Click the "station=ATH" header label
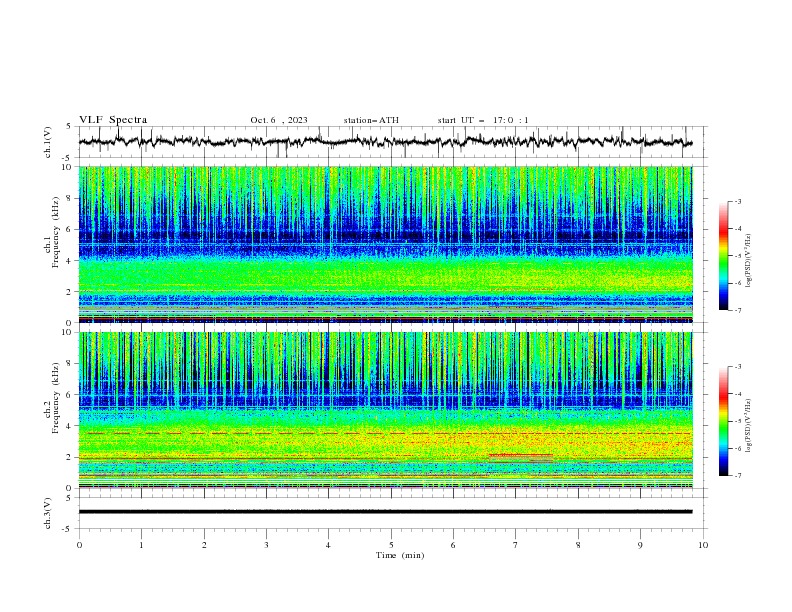 (x=371, y=120)
